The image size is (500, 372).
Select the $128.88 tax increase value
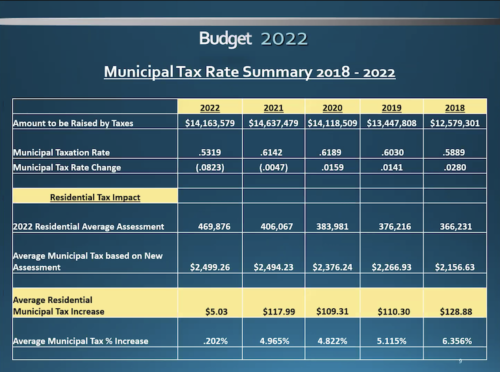pyautogui.click(x=456, y=312)
